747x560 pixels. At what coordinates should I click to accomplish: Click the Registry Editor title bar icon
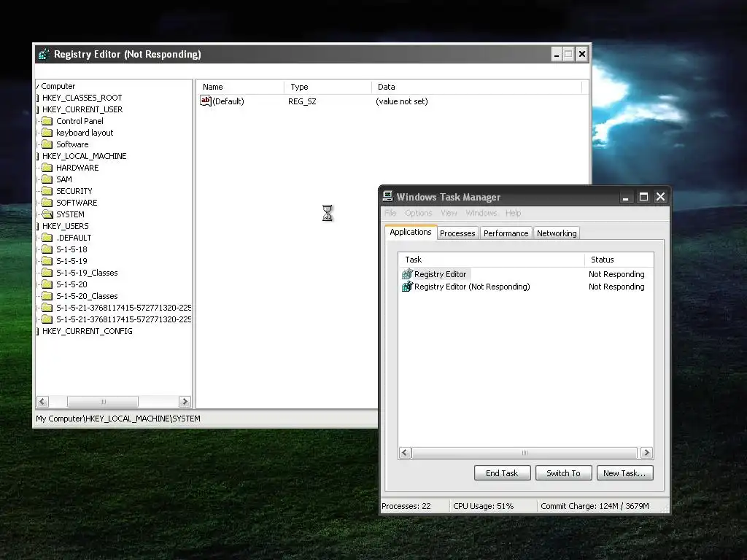pyautogui.click(x=44, y=54)
